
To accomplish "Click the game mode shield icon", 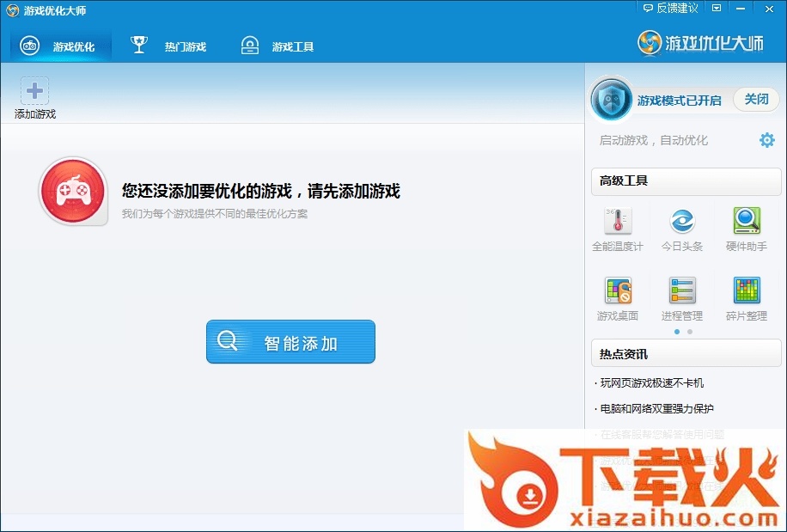I will 611,100.
